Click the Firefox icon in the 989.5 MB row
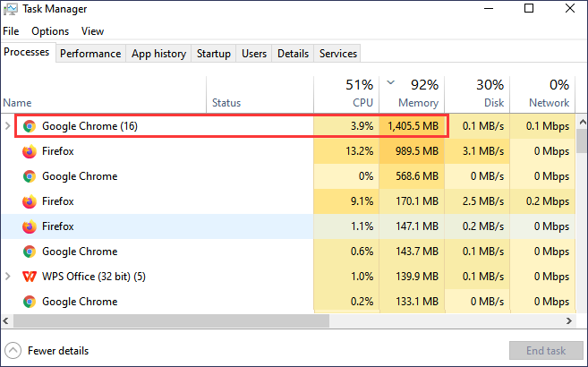The height and width of the screenshot is (367, 588). (x=29, y=151)
